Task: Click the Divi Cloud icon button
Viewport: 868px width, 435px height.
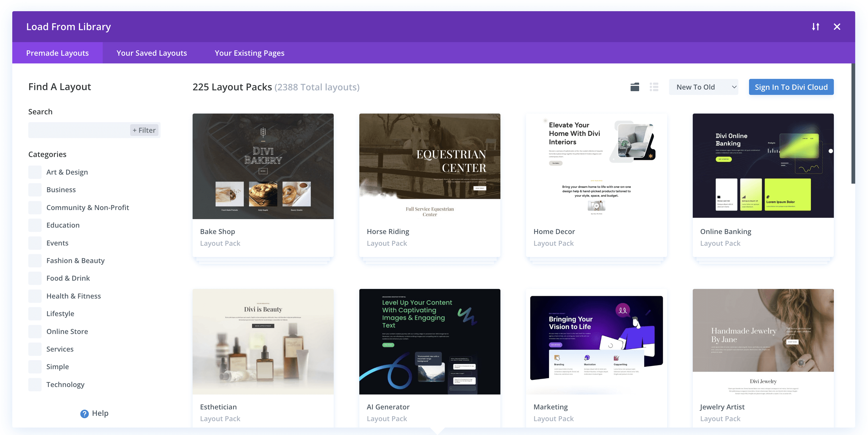Action: (x=635, y=87)
